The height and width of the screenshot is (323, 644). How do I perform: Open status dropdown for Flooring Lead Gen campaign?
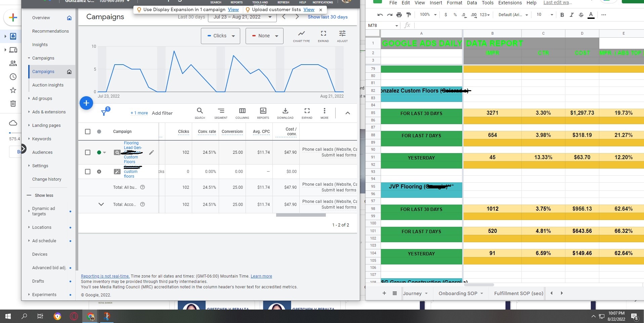pyautogui.click(x=104, y=152)
